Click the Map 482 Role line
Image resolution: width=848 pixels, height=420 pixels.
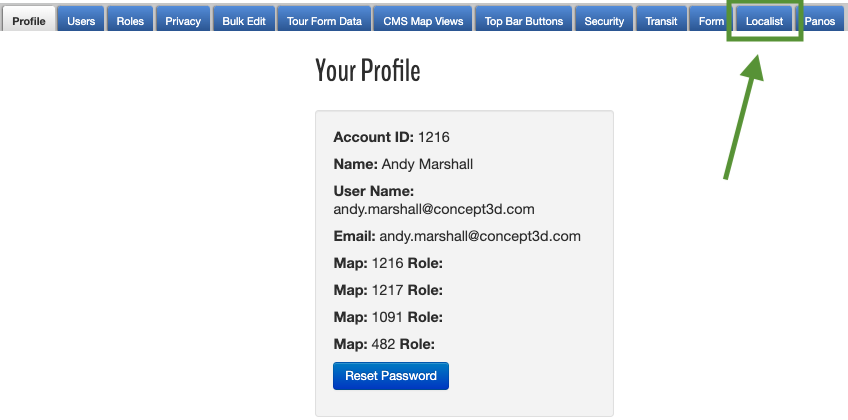tap(385, 344)
